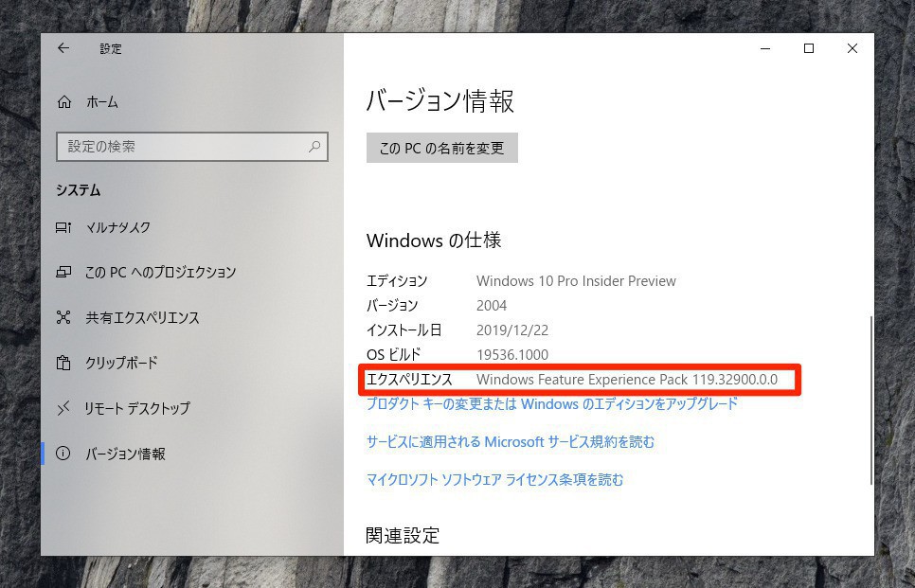Click the インストール日 label
Image resolution: width=915 pixels, height=588 pixels.
404,330
